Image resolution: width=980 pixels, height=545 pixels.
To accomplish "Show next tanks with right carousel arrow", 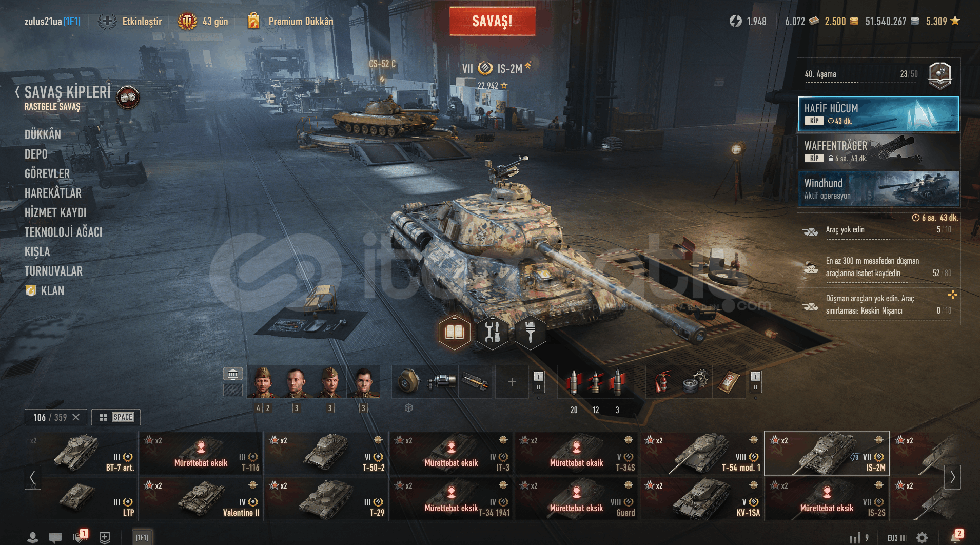I will (x=952, y=477).
